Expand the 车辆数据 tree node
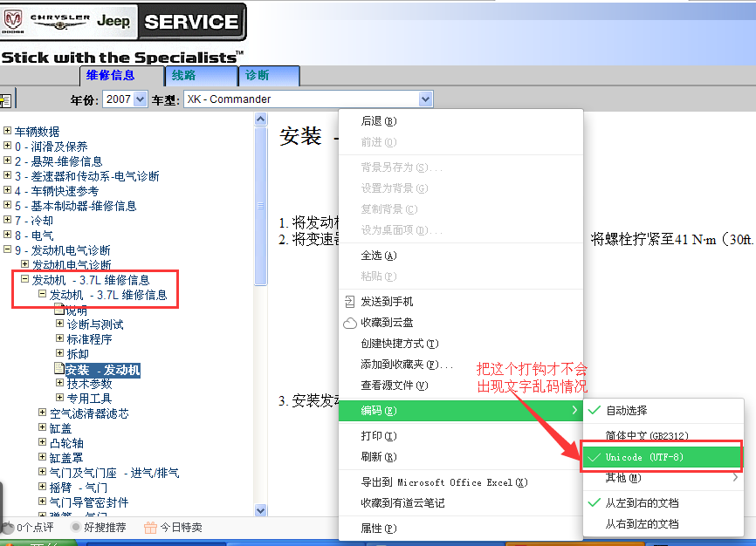 pos(7,130)
